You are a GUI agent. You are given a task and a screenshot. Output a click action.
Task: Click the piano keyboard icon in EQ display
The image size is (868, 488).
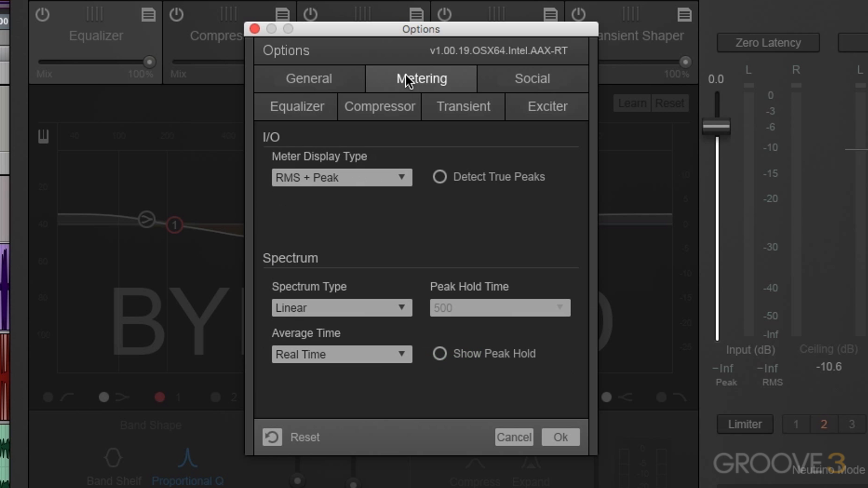[43, 137]
